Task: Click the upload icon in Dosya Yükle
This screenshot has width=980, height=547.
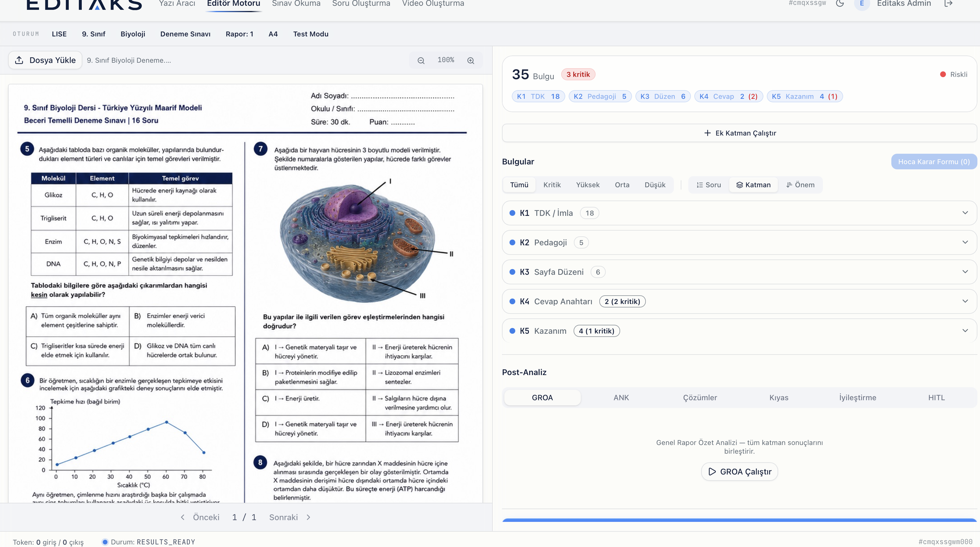Action: [x=19, y=60]
